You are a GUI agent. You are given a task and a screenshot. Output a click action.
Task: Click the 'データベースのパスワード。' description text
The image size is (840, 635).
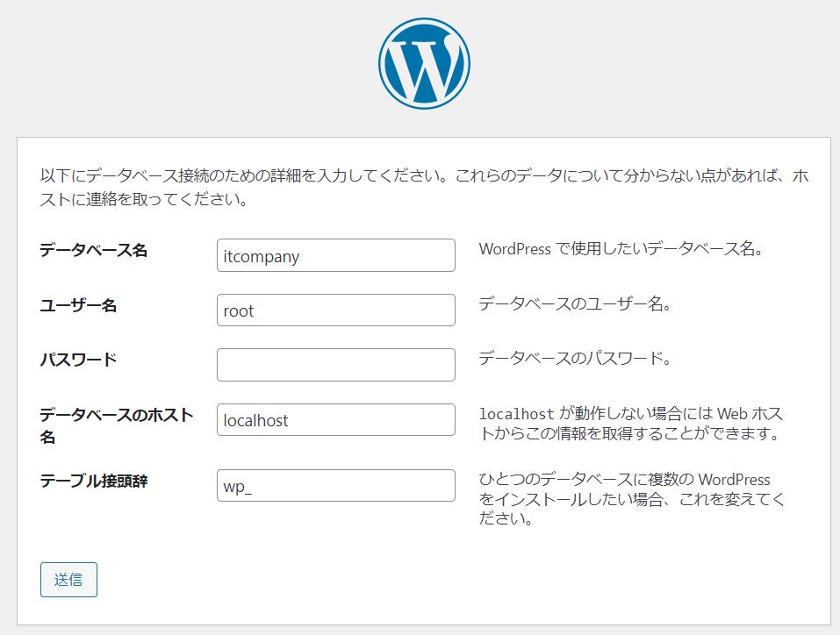(x=575, y=359)
